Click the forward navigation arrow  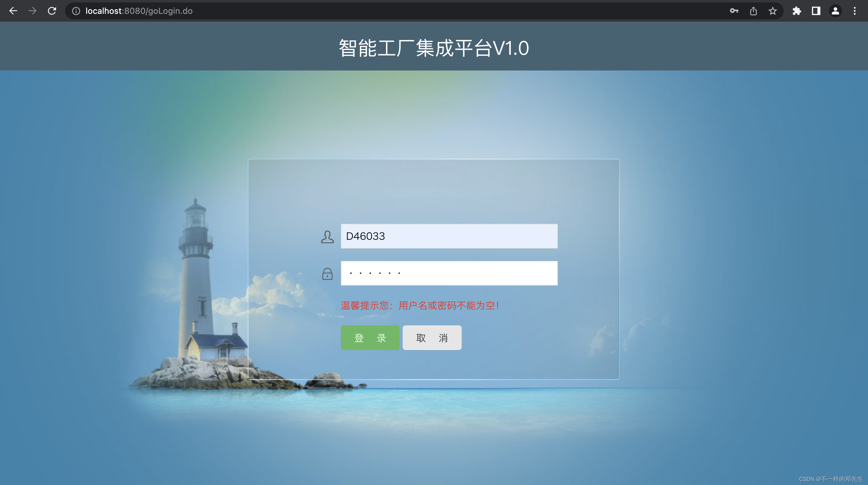pos(32,11)
